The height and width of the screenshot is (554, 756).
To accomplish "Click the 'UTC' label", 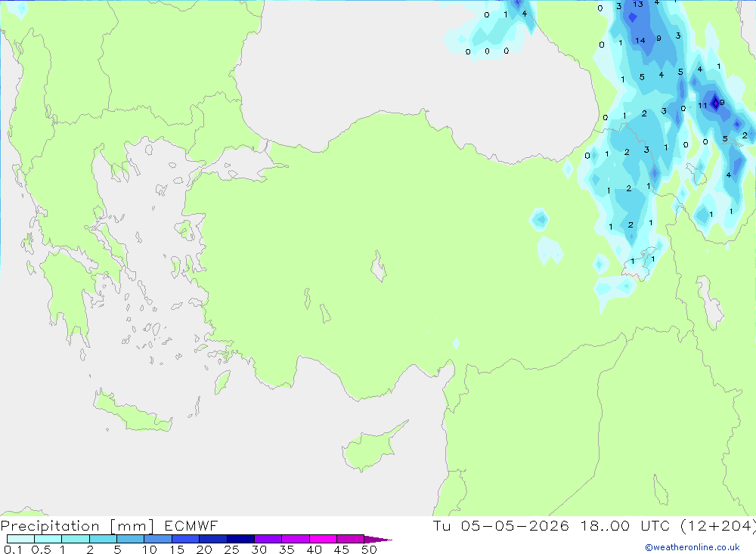I will 655,525.
